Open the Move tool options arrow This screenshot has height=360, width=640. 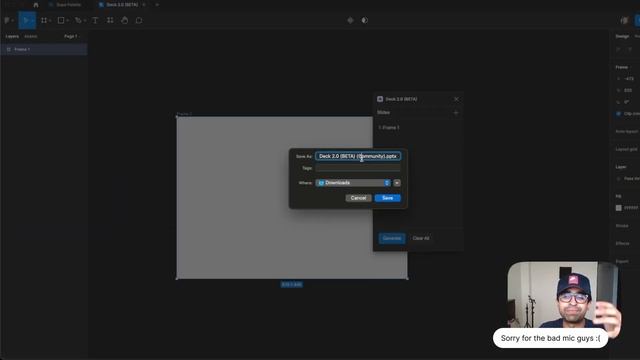click(x=32, y=20)
